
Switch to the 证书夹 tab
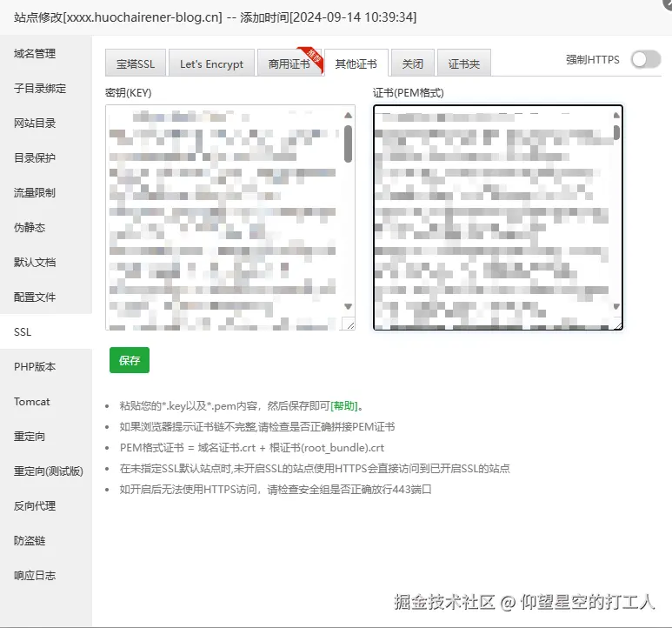463,63
